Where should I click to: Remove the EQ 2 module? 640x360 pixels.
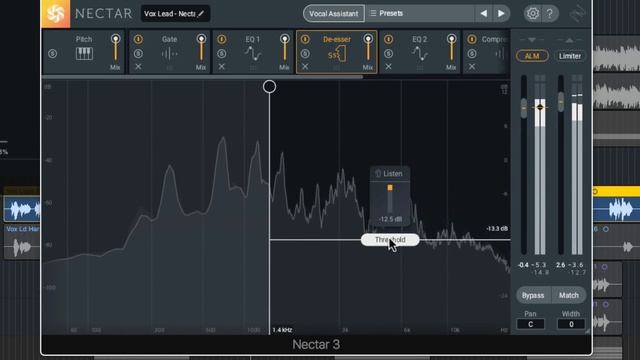tap(389, 67)
